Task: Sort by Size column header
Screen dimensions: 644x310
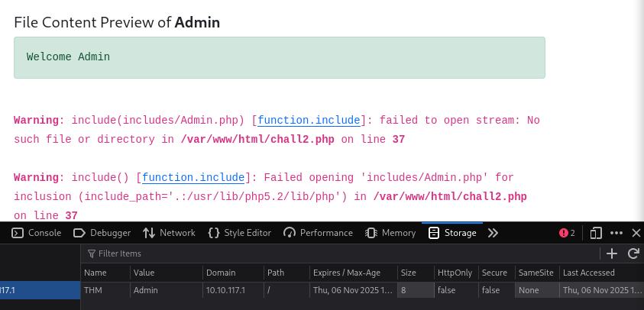Action: point(416,273)
